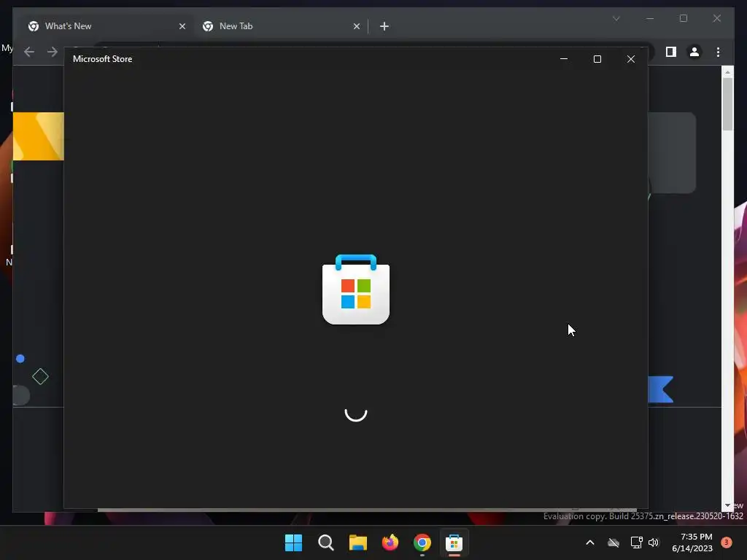Open taskbar Search

(326, 542)
